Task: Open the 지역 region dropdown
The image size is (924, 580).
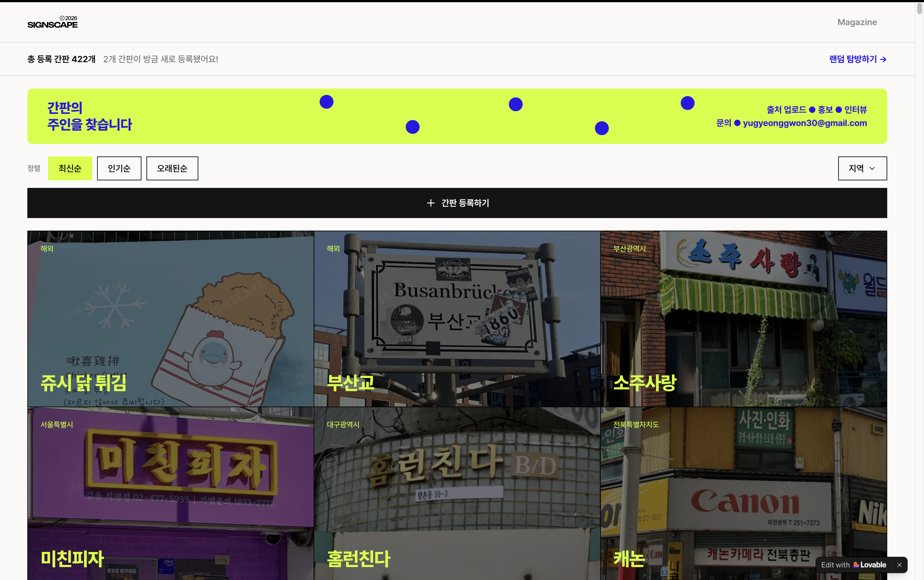Action: [x=862, y=168]
